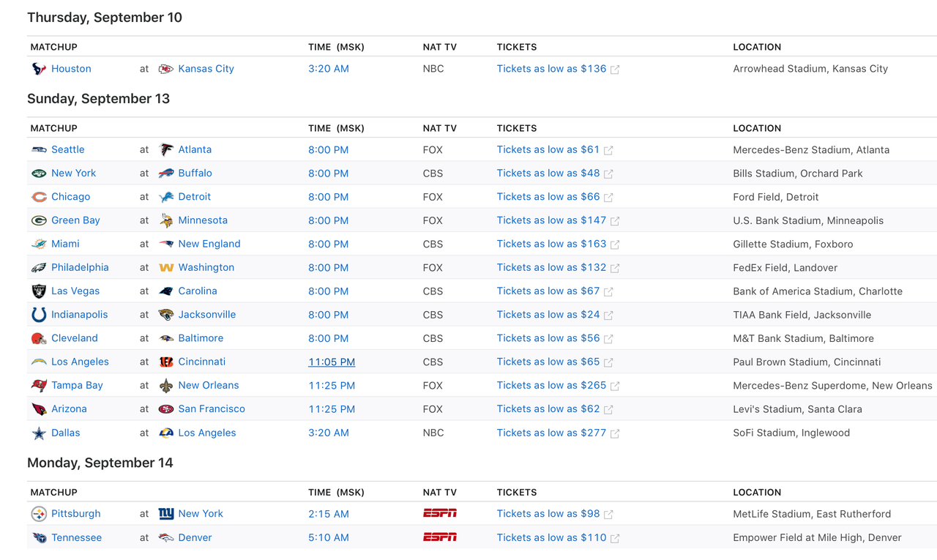Click the Detroit Lions logo

coord(166,197)
